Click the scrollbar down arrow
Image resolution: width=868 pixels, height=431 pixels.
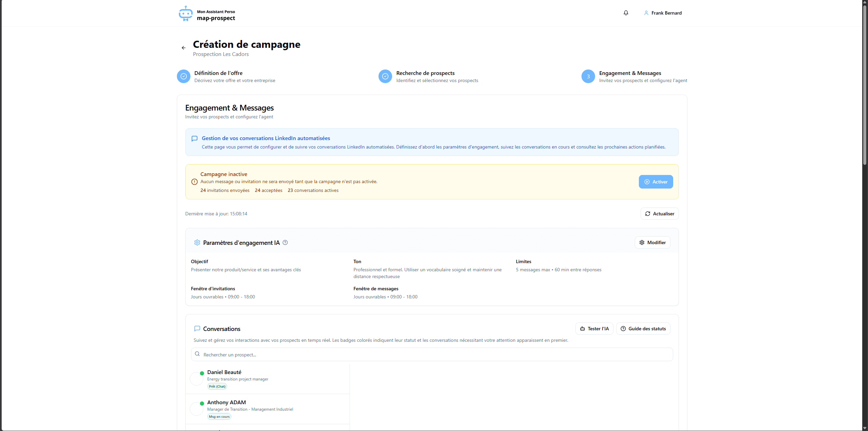[865, 428]
